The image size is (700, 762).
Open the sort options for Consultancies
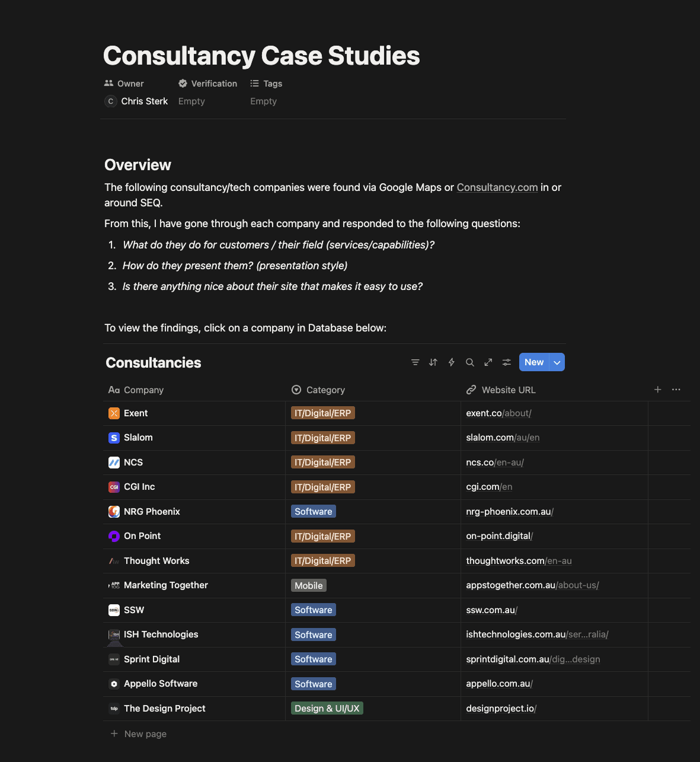(433, 362)
